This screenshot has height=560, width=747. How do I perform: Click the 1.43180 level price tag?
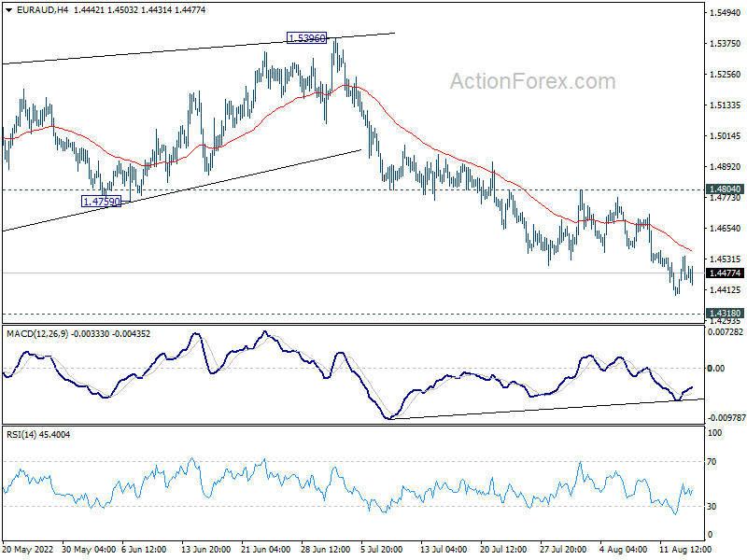coord(726,313)
